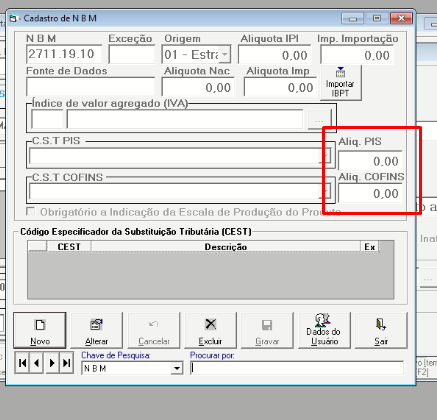Expand the Origem dropdown
Screen dimensions: 437x420
(x=225, y=54)
